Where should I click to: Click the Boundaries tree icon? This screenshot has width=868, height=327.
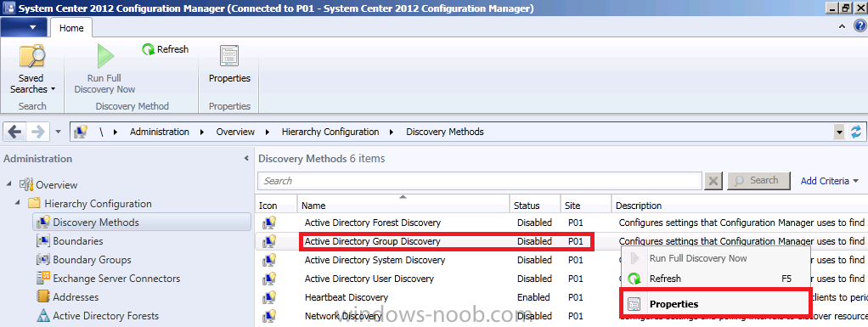[42, 240]
